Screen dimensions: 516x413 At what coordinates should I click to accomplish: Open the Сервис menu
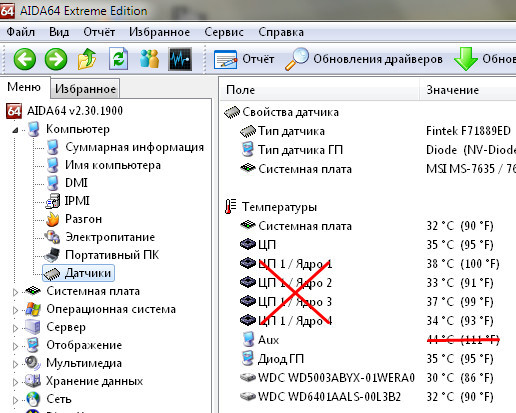pos(224,32)
